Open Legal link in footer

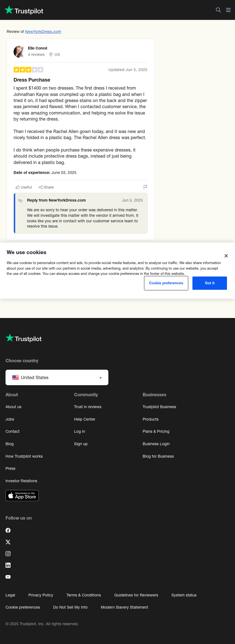click(10, 595)
